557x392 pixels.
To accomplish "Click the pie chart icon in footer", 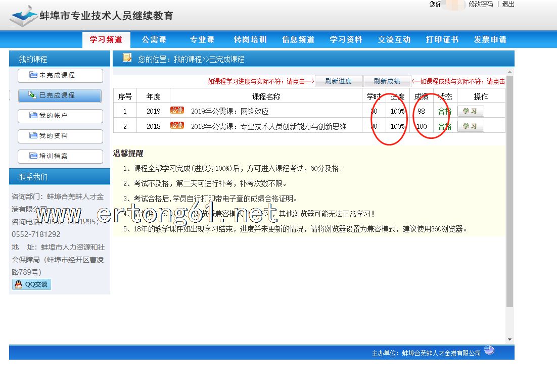I will pos(489,350).
